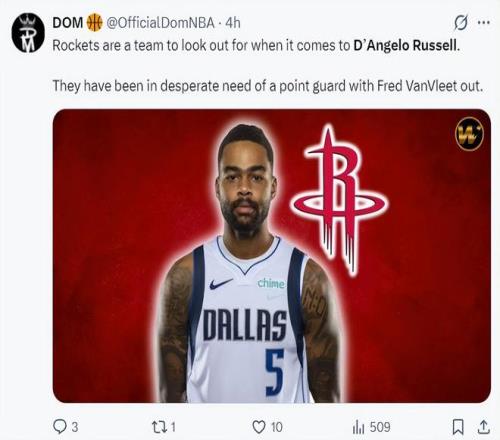Click the basketball badge beside DOM
This screenshot has width=500, height=440.
point(94,23)
